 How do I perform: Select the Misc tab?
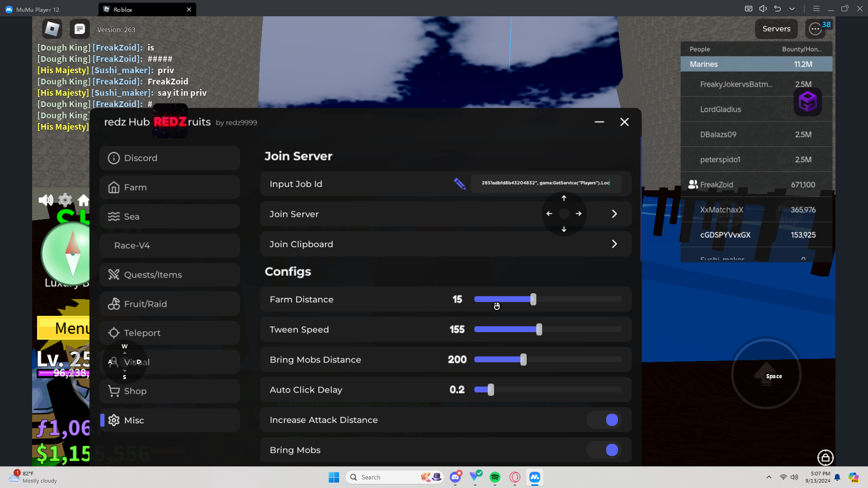pyautogui.click(x=170, y=420)
